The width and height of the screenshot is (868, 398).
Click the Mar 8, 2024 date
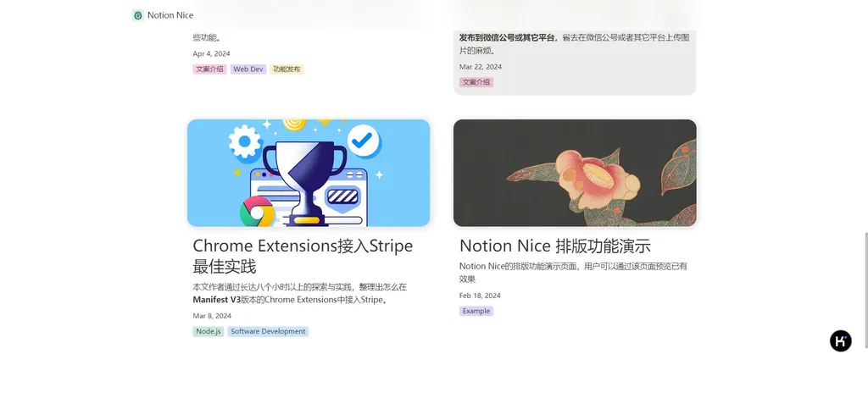[212, 316]
